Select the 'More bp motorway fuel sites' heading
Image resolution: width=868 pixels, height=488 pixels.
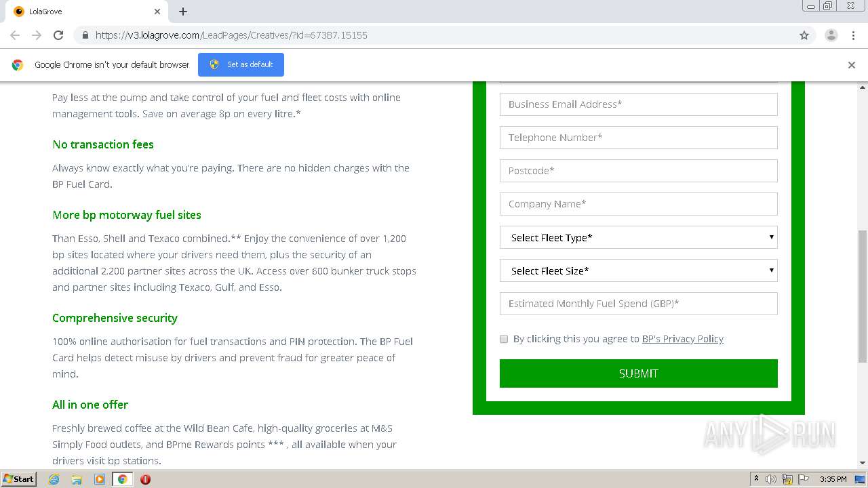pos(127,215)
